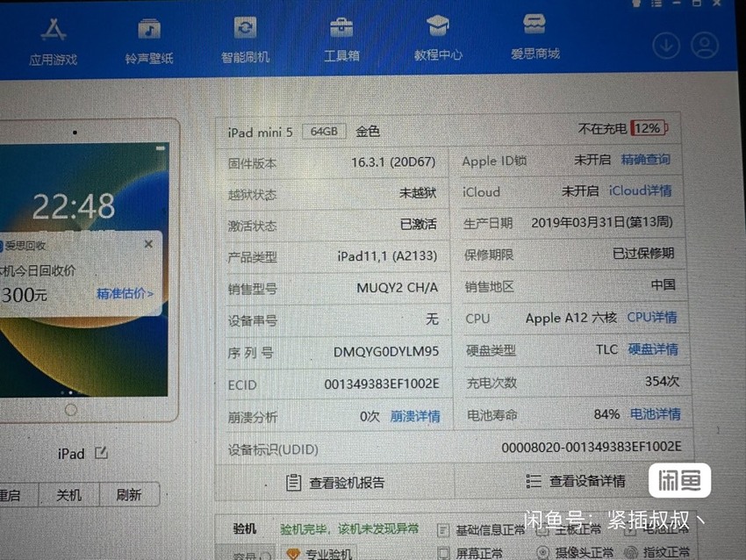Open the 铃声壁纸 ringtones and wallpapers section

tap(149, 42)
